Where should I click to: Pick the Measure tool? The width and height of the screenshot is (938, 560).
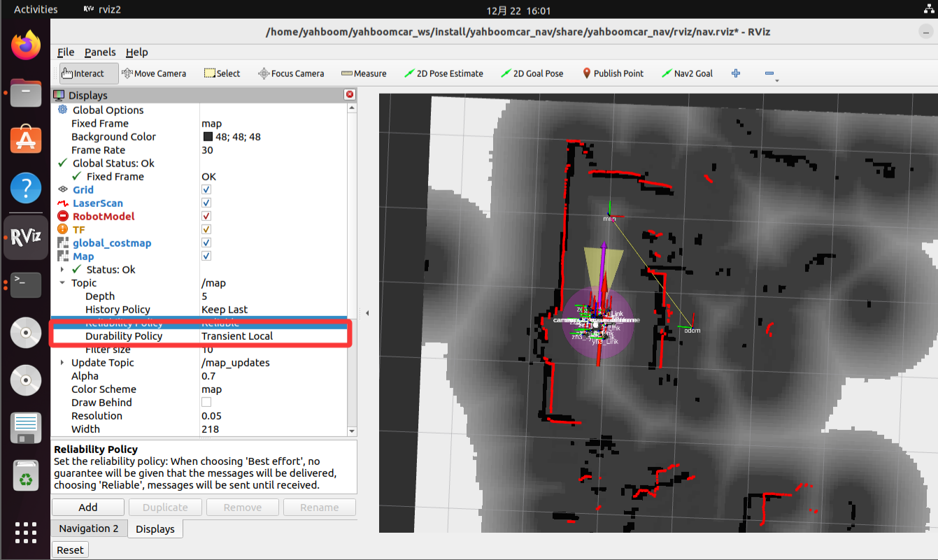(364, 73)
